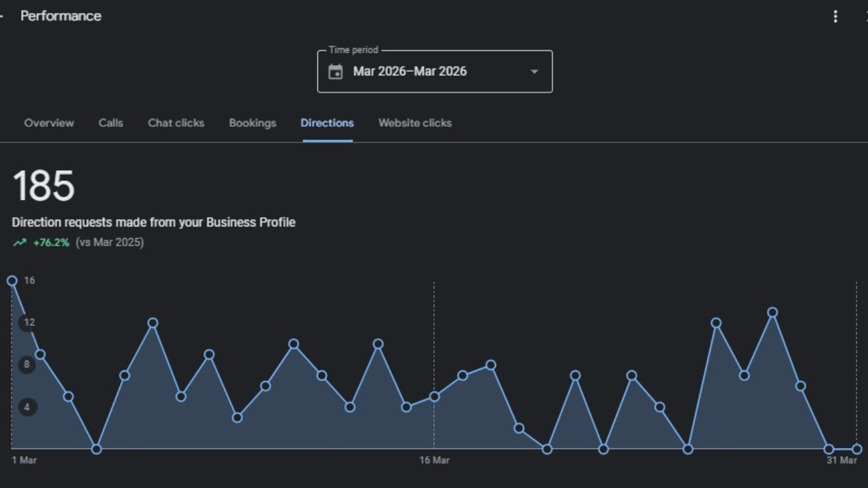The image size is (868, 488).
Task: Go to the Bookings tab
Action: click(x=252, y=123)
